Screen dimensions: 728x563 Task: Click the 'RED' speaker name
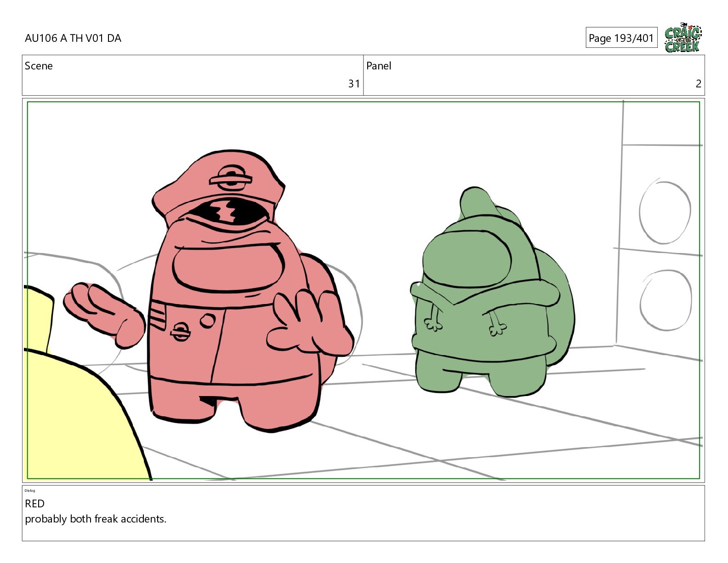(34, 504)
